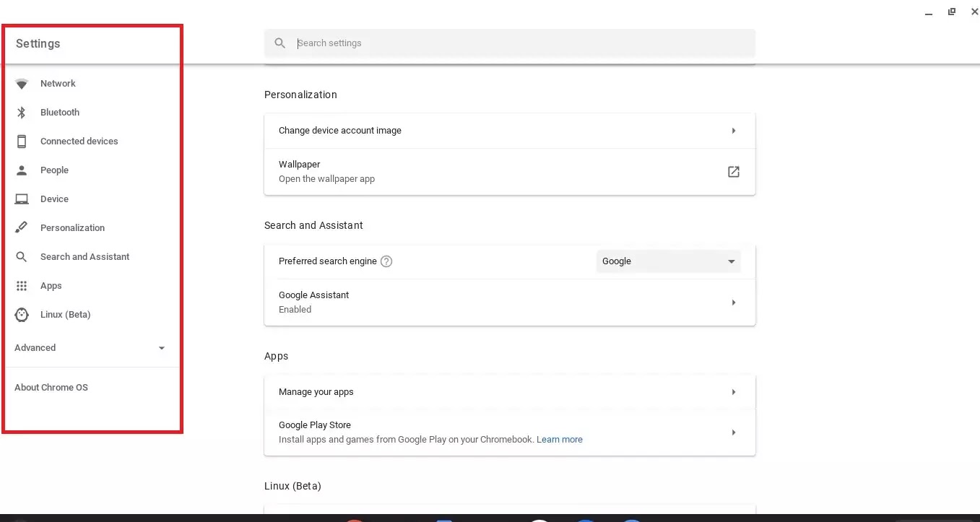Image resolution: width=980 pixels, height=522 pixels.
Task: Click the Settings title heading
Action: (38, 43)
